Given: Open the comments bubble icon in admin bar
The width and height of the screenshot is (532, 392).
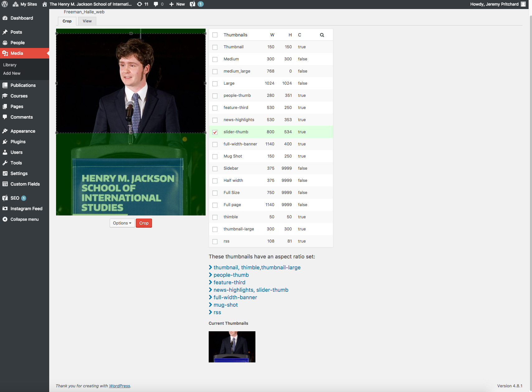Looking at the screenshot, I should coord(156,4).
